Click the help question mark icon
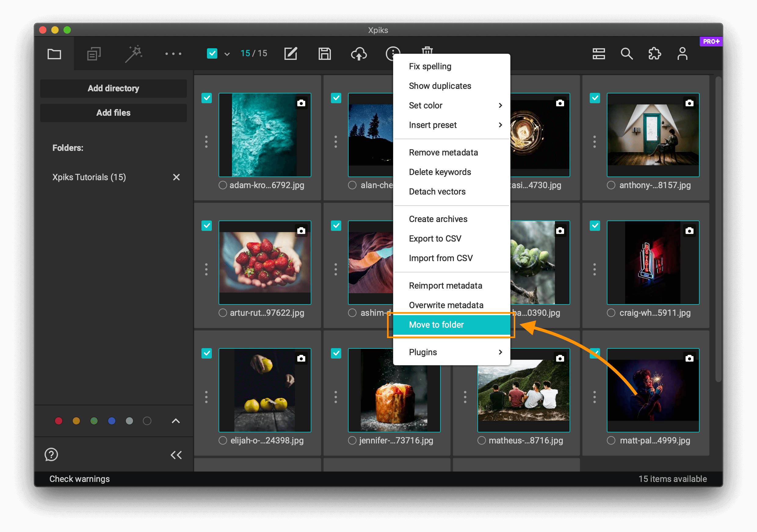 [x=51, y=454]
